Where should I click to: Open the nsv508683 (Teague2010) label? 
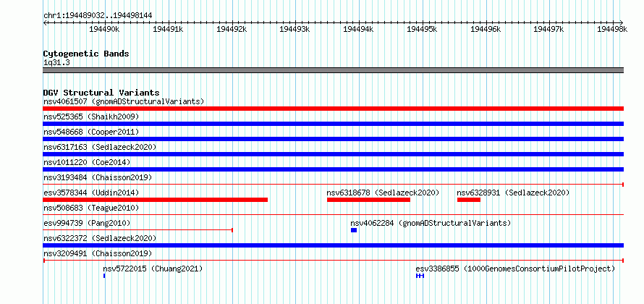[91, 208]
